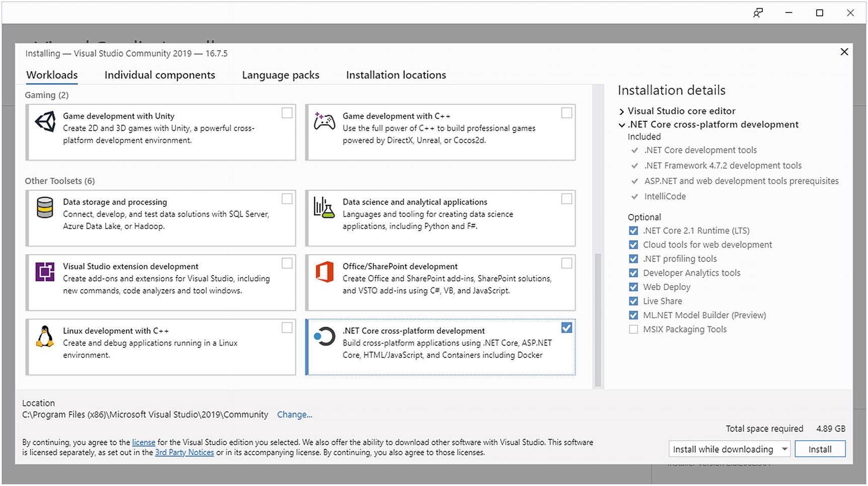Click the .NET Framework 4.7.2 development tools item

(x=723, y=166)
